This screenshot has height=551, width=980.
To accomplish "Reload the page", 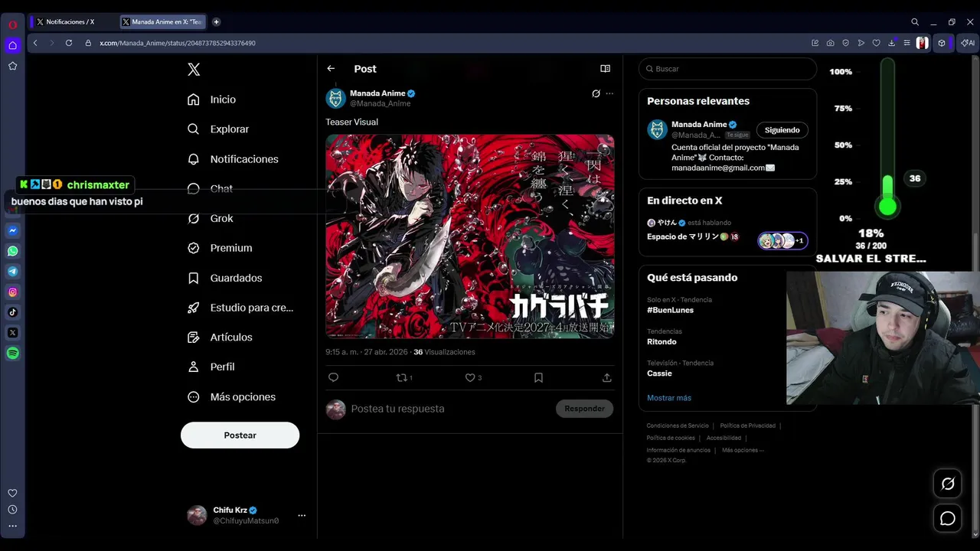I will (x=69, y=43).
